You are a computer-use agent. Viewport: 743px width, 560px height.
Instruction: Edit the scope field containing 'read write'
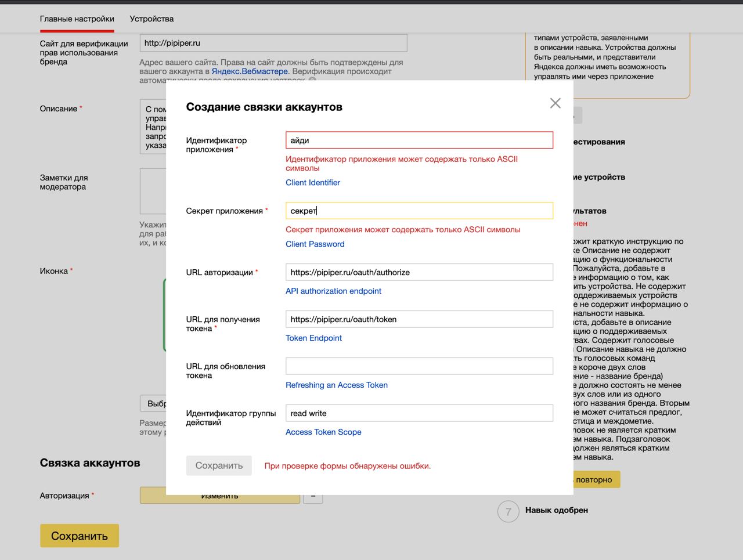[419, 413]
